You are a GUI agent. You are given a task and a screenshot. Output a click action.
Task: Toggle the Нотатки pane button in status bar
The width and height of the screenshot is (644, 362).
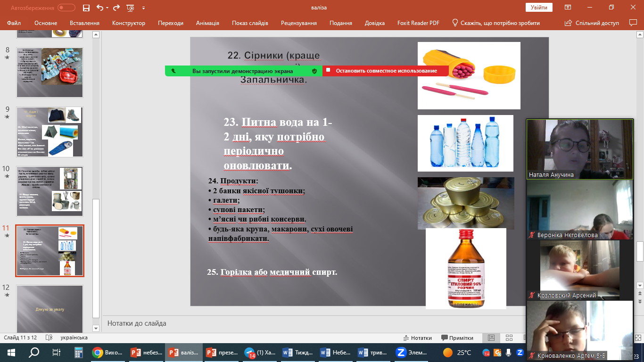418,337
